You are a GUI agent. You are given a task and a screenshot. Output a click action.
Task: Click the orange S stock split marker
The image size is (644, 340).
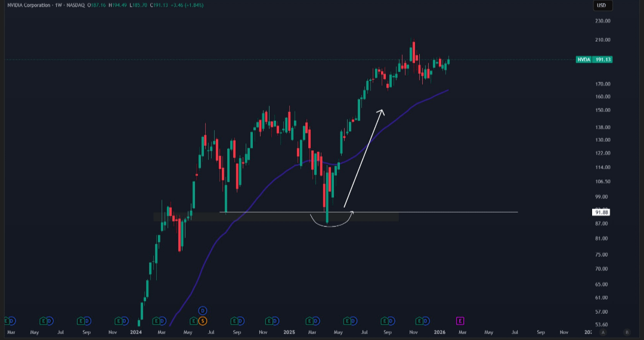tap(202, 321)
